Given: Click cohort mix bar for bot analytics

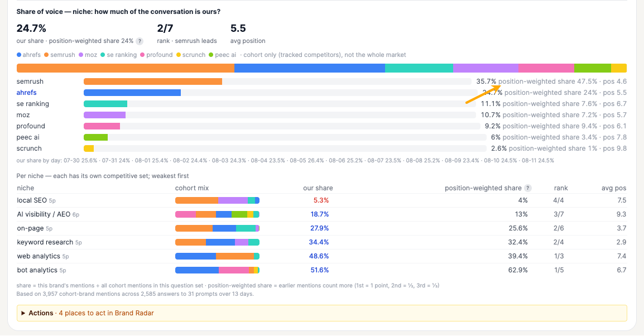Looking at the screenshot, I should (217, 270).
